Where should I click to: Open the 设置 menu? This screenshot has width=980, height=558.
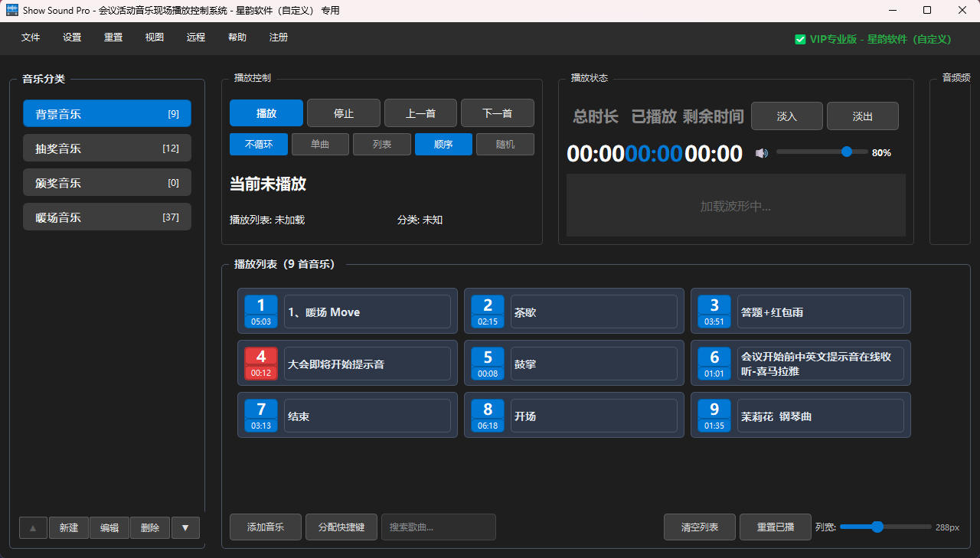point(72,38)
